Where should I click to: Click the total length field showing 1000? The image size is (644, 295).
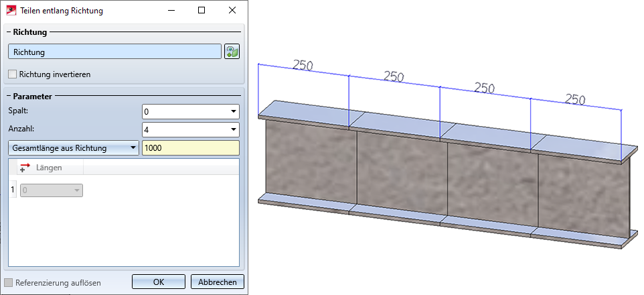click(191, 148)
